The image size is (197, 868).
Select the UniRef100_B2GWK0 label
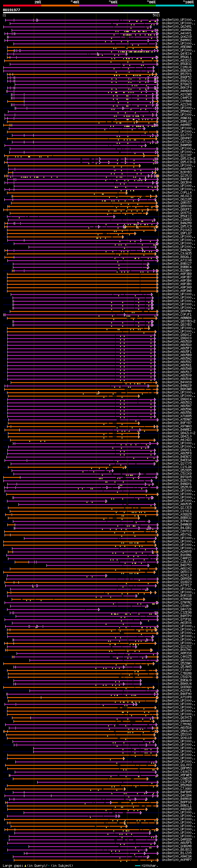[176, 271]
